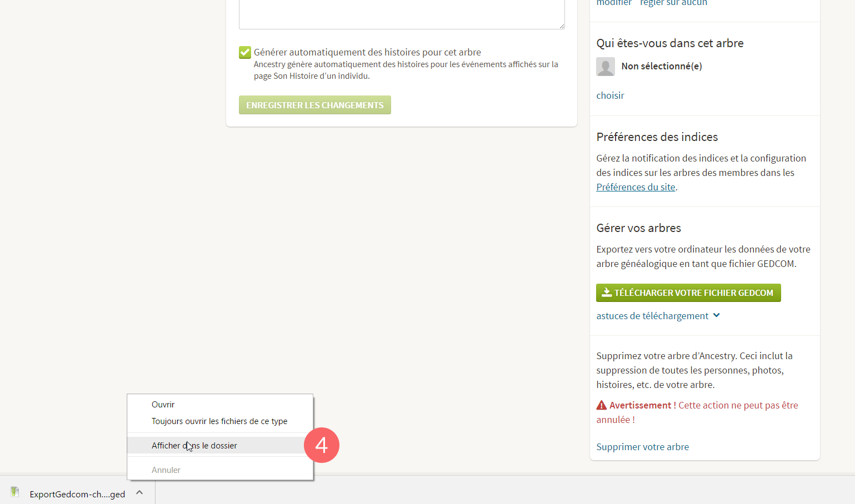Select Ouvrir from the context menu

(x=163, y=405)
